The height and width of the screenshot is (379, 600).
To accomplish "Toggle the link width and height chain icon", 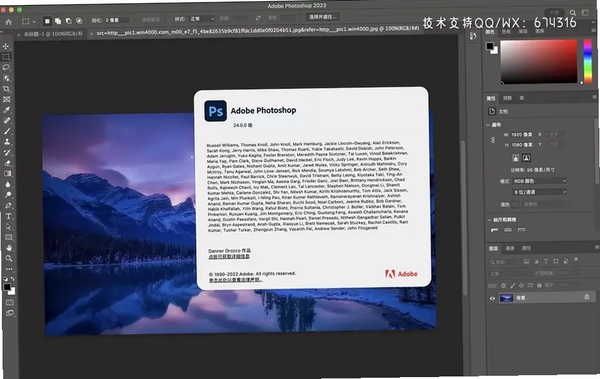I will tap(493, 140).
